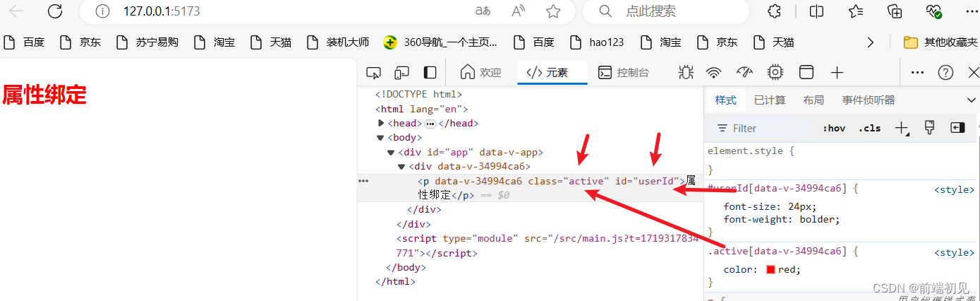Image resolution: width=980 pixels, height=301 pixels.
Task: Toggle the .cls class editor button
Action: click(869, 129)
